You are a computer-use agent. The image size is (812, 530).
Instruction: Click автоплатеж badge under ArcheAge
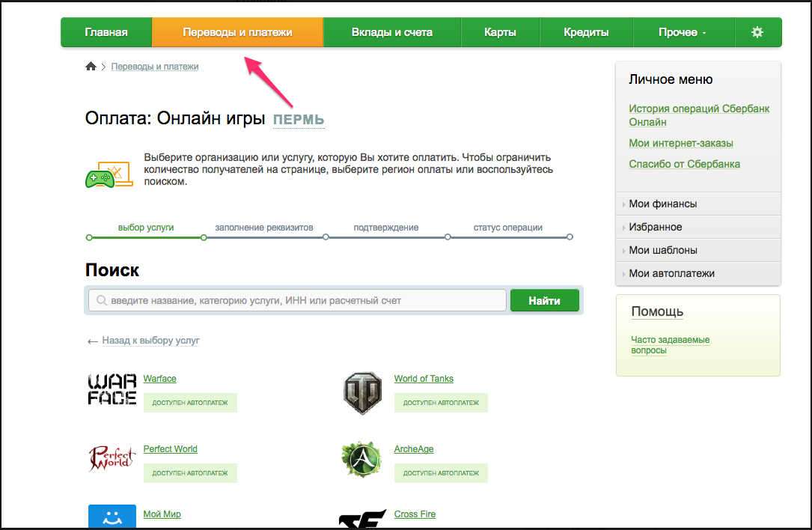[441, 473]
